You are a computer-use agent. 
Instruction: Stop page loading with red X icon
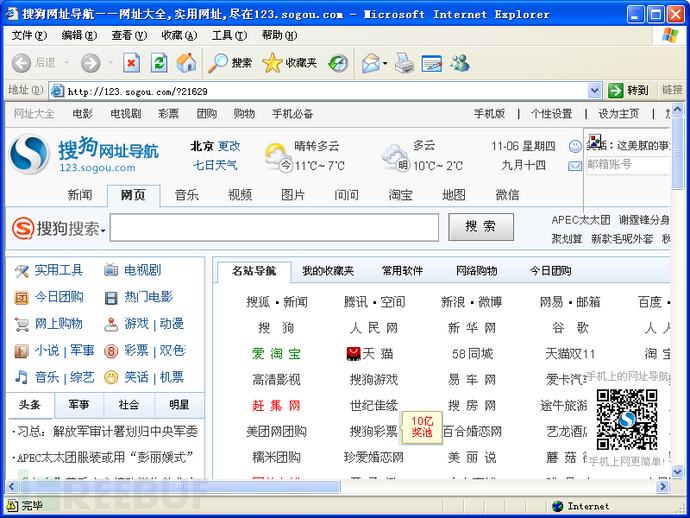[131, 63]
